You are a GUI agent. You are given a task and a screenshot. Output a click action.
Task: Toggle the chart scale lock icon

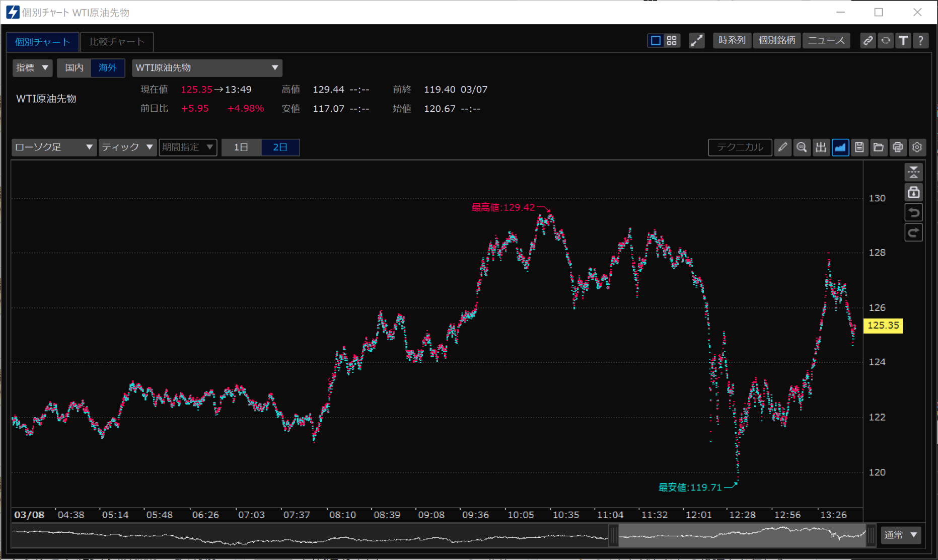coord(913,193)
